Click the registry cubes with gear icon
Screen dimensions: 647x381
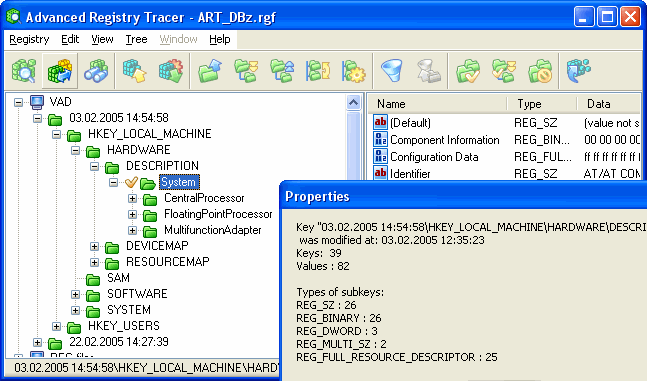pos(171,71)
